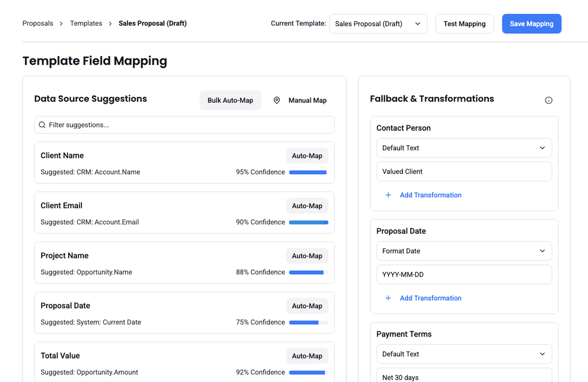
Task: Go to Proposals breadcrumb
Action: [38, 24]
